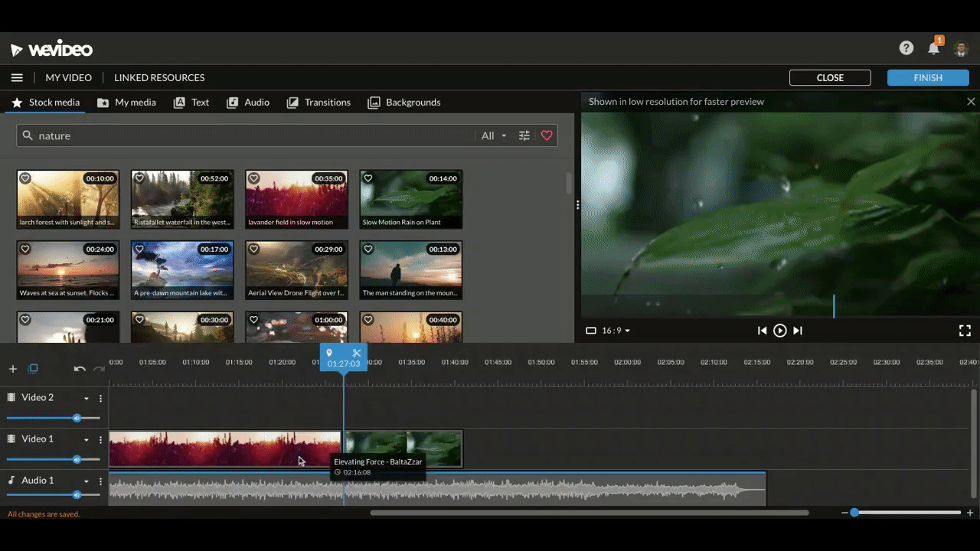Open the user profile avatar
Screen dimensions: 980x551
962,49
